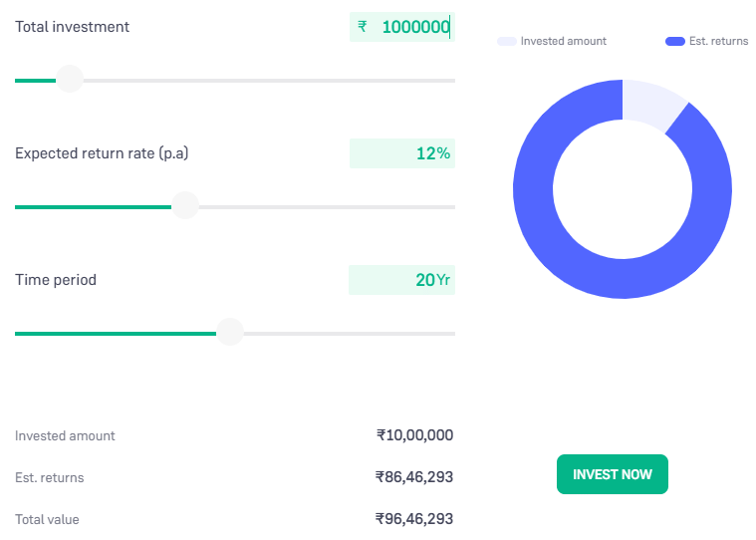Screen dimensions: 756x540
Task: Select the Expected return rate percentage field
Action: [x=402, y=153]
